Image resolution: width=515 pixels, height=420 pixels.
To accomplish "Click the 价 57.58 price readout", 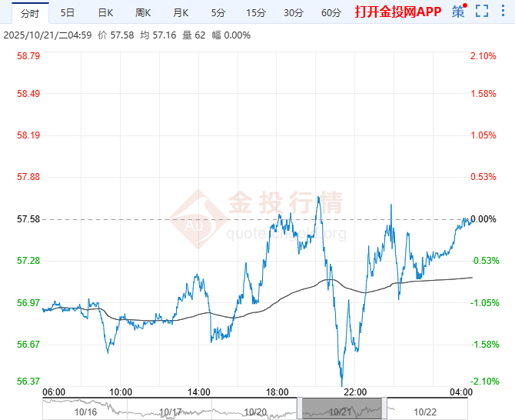I will [x=116, y=35].
